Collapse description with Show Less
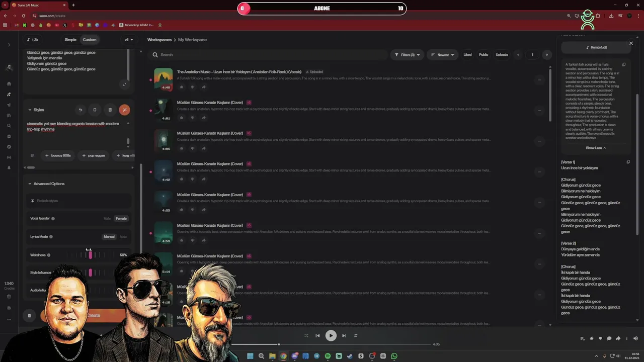 596,148
